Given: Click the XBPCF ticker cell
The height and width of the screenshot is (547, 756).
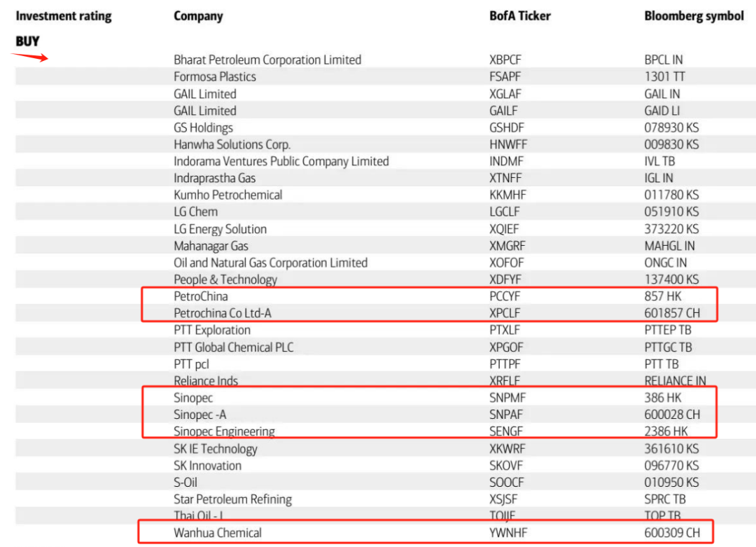Looking at the screenshot, I should (x=505, y=60).
